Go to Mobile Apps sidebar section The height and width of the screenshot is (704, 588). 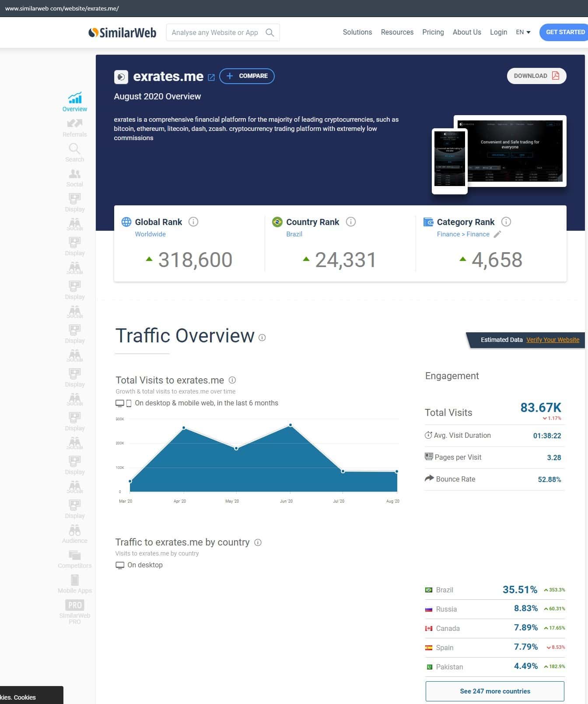tap(75, 584)
